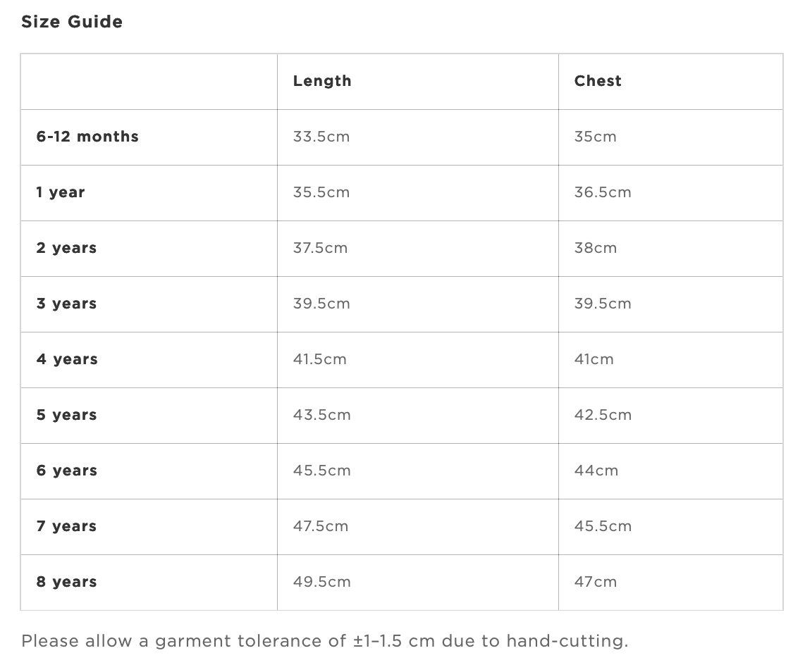Click the 5 years row label
This screenshot has width=805, height=672.
pyautogui.click(x=66, y=415)
